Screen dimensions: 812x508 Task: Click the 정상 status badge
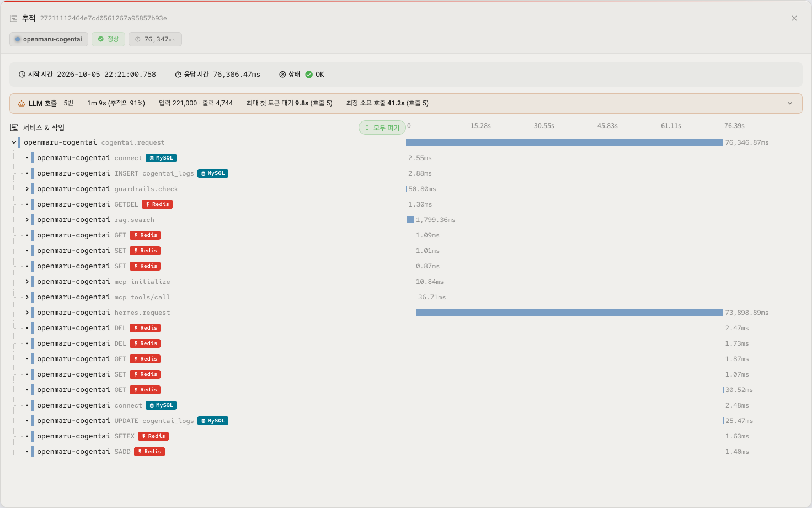click(108, 39)
